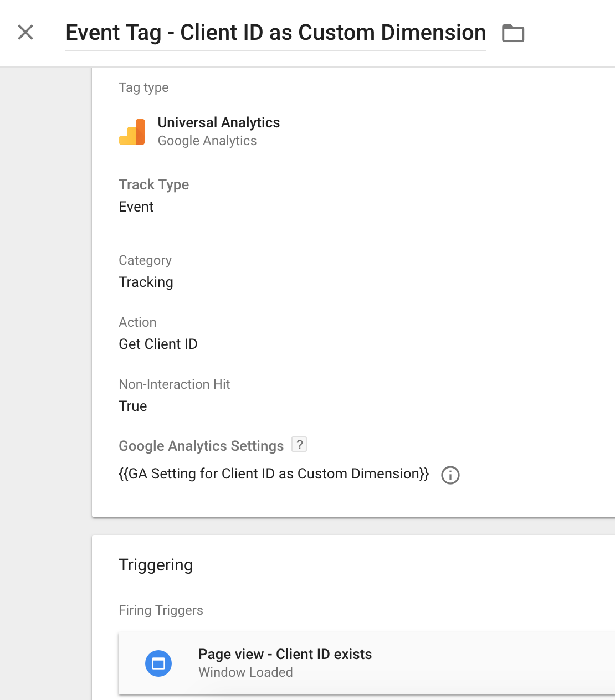Click the Action value Get Client ID
Screen dimensions: 615x700
click(x=158, y=344)
